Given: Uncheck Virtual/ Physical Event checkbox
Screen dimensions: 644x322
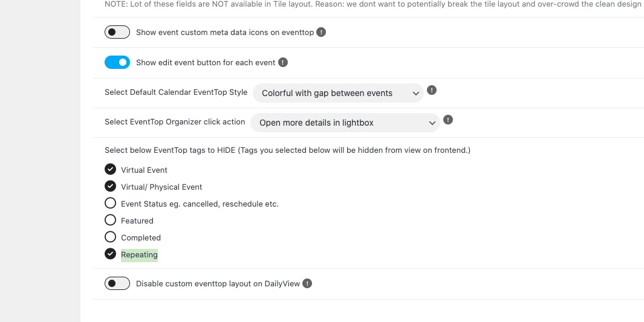Looking at the screenshot, I should pos(110,186).
